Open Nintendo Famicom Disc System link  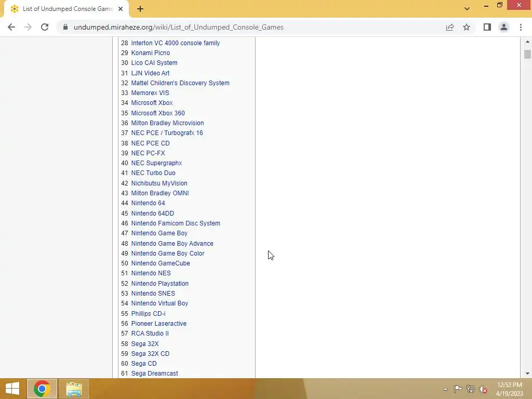click(x=176, y=223)
